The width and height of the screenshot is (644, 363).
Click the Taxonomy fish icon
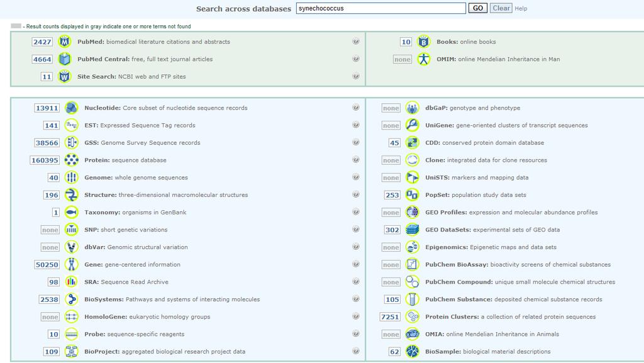72,212
